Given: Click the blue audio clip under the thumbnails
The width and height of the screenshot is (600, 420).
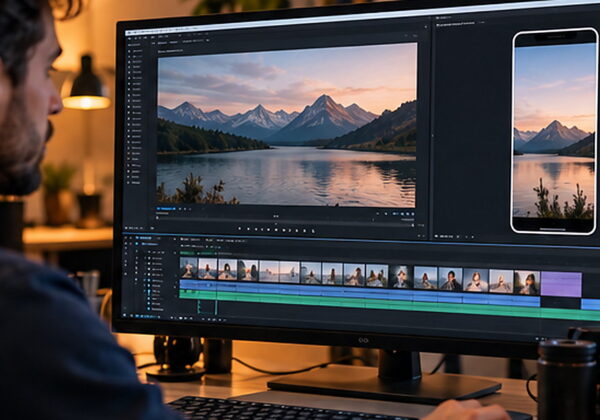Looking at the screenshot, I should pos(360,292).
